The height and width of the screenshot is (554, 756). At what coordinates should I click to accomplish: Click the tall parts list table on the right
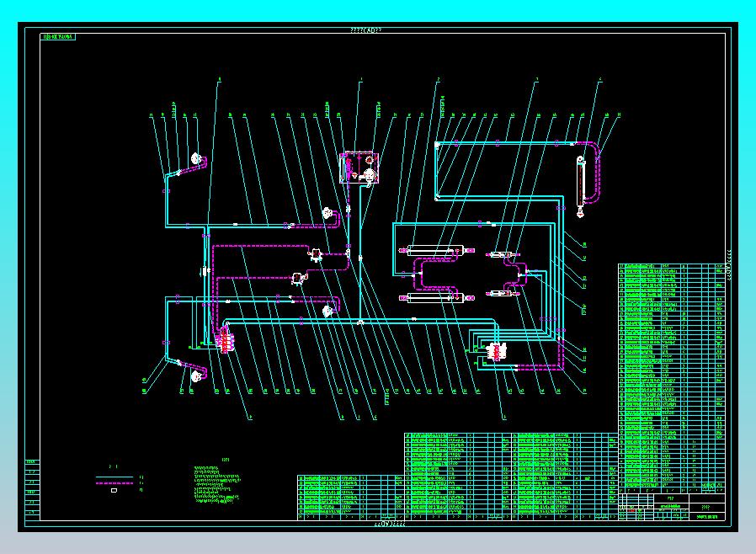672,378
